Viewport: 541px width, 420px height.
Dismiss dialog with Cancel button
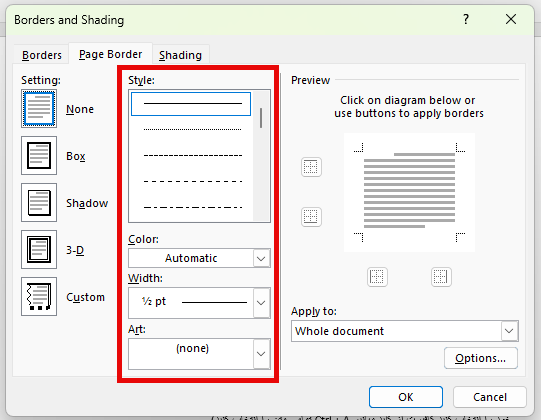pyautogui.click(x=490, y=397)
